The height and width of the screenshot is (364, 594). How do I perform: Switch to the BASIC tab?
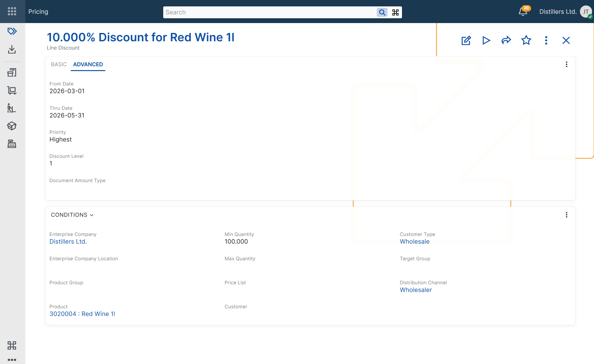[59, 64]
